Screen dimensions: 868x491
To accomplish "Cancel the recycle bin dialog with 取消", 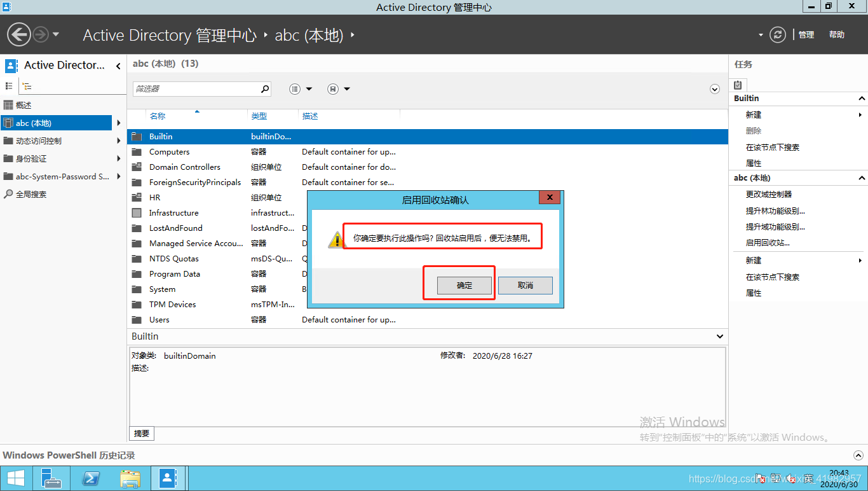I will (x=526, y=286).
